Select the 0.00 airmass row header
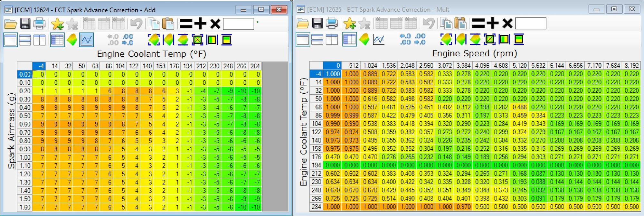Screen dimensions: 644x216 coord(25,74)
